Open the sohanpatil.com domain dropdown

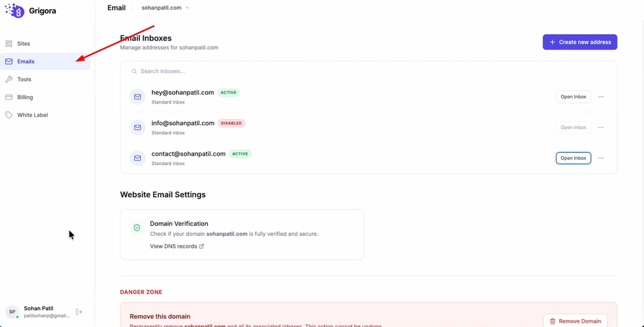tap(165, 8)
